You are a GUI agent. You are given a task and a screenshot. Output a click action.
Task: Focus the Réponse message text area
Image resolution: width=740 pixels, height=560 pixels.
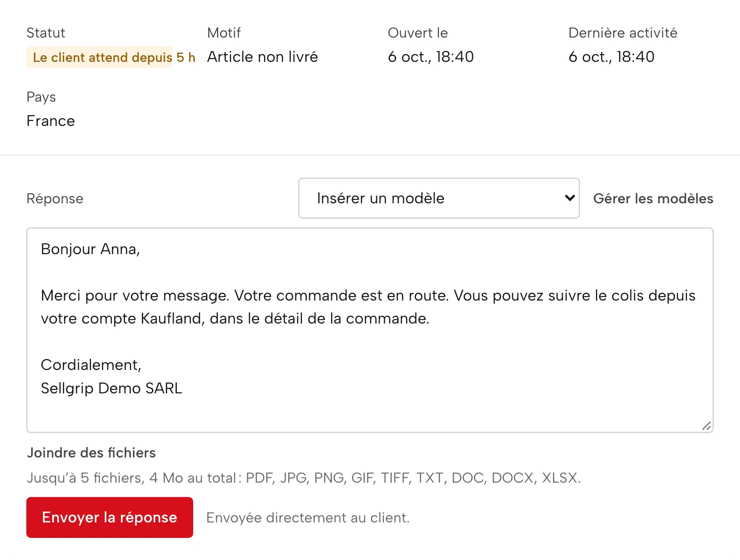click(x=370, y=330)
